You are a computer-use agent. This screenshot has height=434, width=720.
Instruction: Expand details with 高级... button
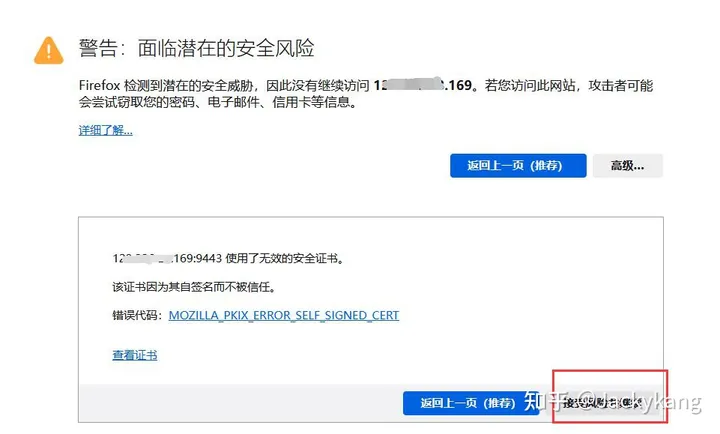click(x=627, y=165)
